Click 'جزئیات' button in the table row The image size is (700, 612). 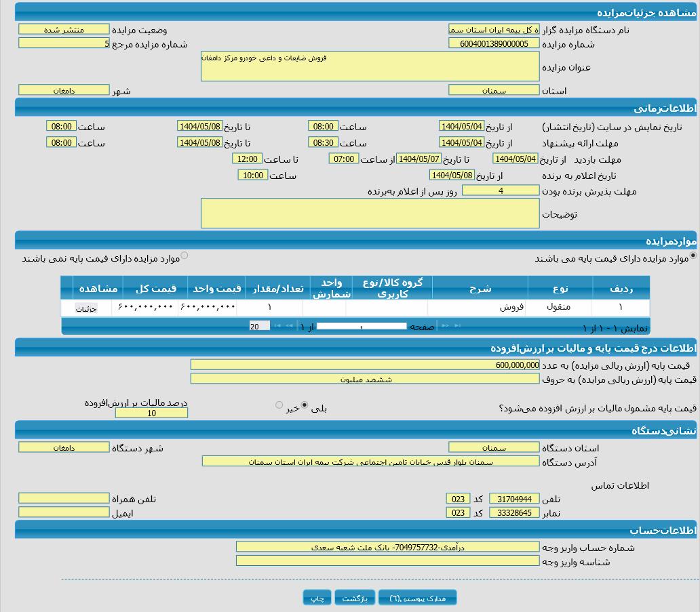(x=86, y=308)
